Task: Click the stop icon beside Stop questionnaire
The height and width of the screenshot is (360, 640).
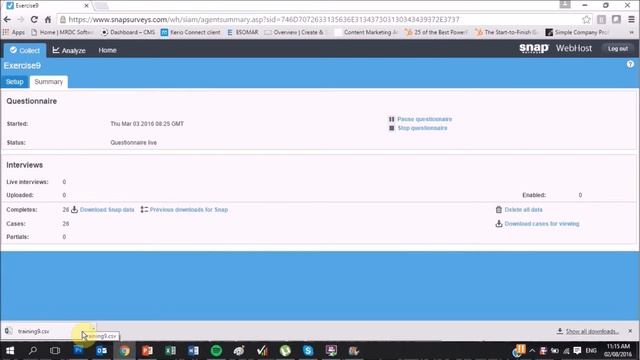Action: coord(391,128)
